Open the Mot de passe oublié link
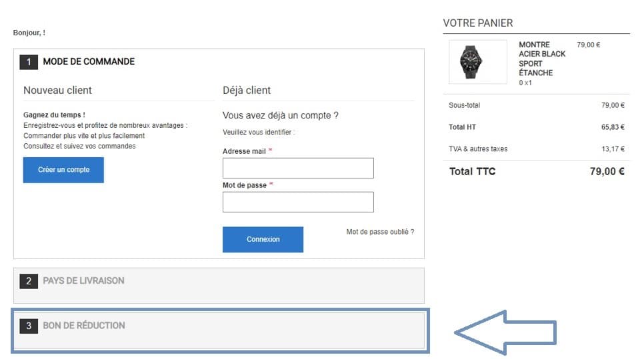The width and height of the screenshot is (644, 359). pyautogui.click(x=380, y=232)
